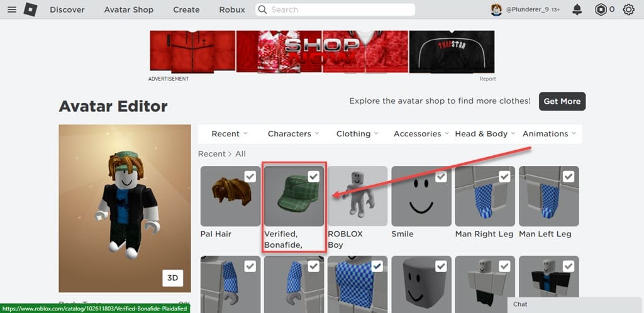This screenshot has width=644, height=313.
Task: Select the Smile face thumbnail
Action: [421, 196]
